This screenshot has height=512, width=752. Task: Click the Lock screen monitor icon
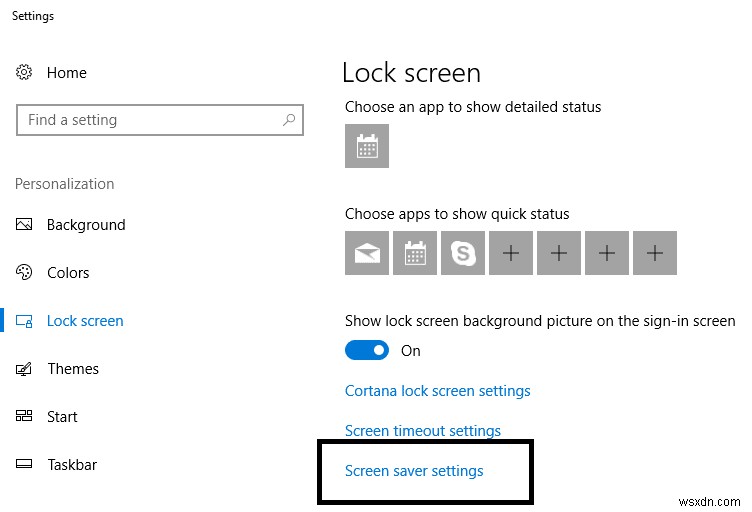point(24,321)
